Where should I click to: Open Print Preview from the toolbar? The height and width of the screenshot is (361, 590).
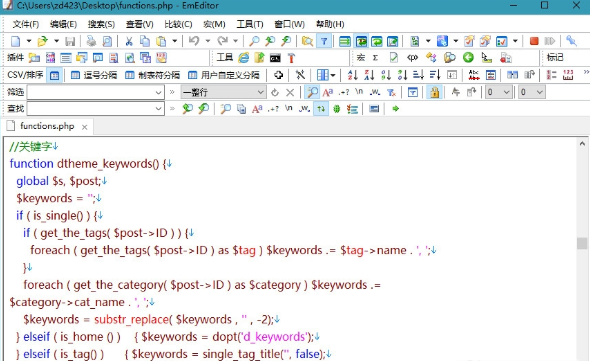click(x=107, y=41)
